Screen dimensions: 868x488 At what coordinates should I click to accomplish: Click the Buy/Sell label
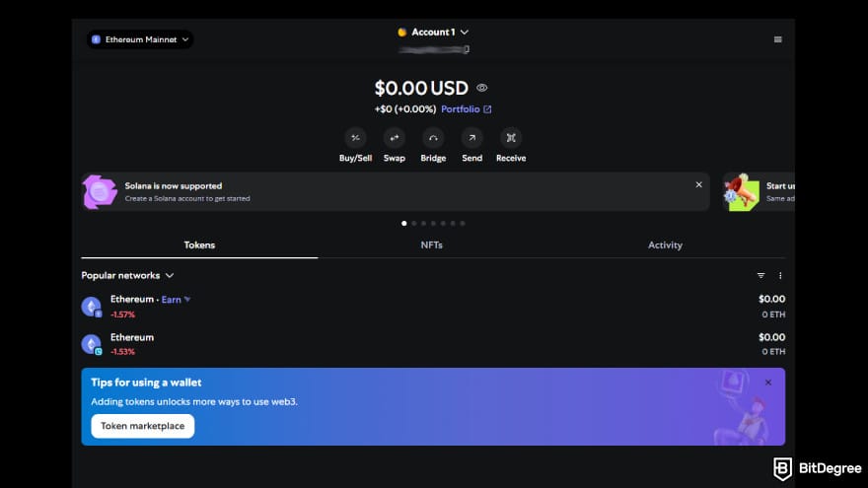click(355, 159)
